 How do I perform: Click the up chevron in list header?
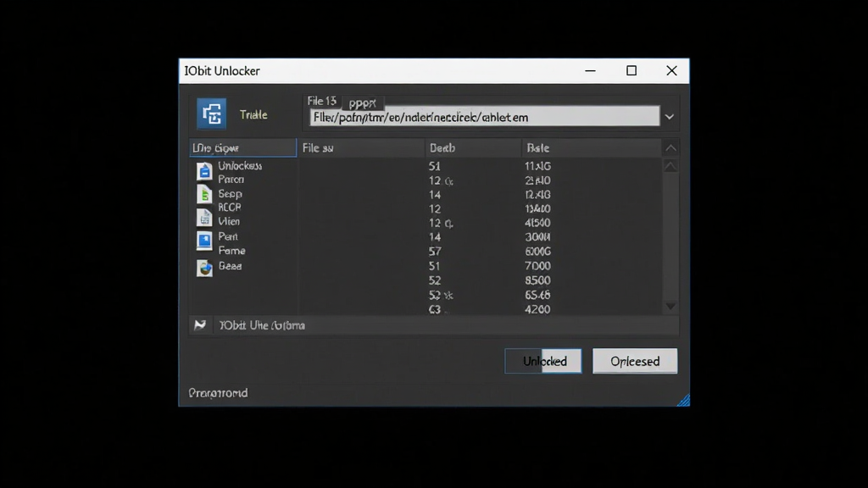point(670,148)
